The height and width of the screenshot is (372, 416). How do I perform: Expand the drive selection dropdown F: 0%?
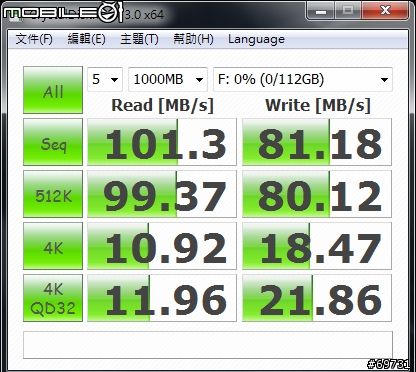(x=303, y=79)
